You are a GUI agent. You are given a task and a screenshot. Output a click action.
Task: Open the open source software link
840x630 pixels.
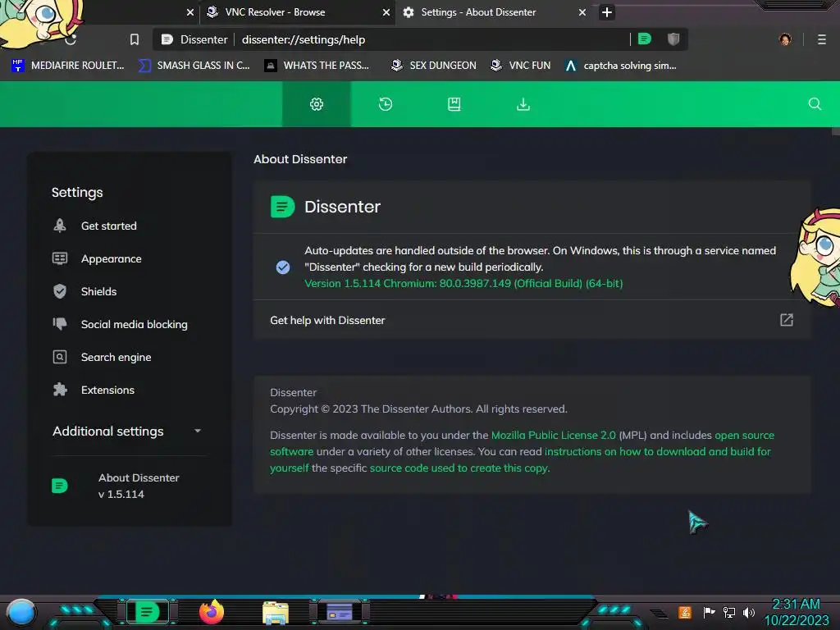(x=744, y=435)
